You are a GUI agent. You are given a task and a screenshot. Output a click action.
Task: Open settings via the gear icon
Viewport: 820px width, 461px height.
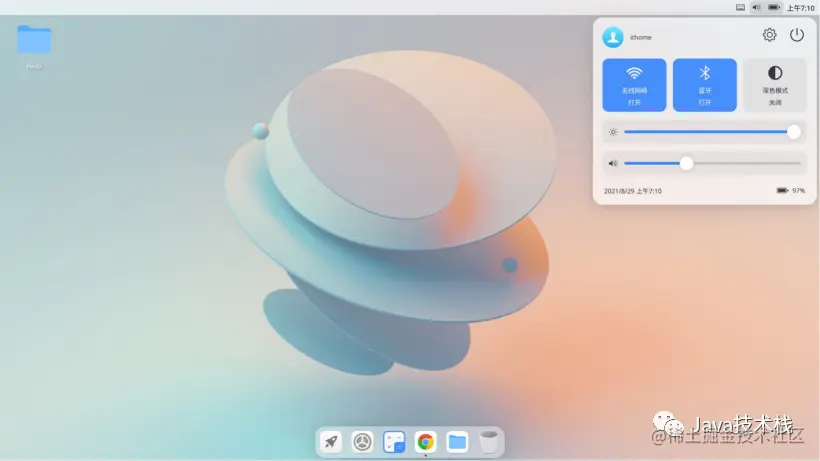769,35
